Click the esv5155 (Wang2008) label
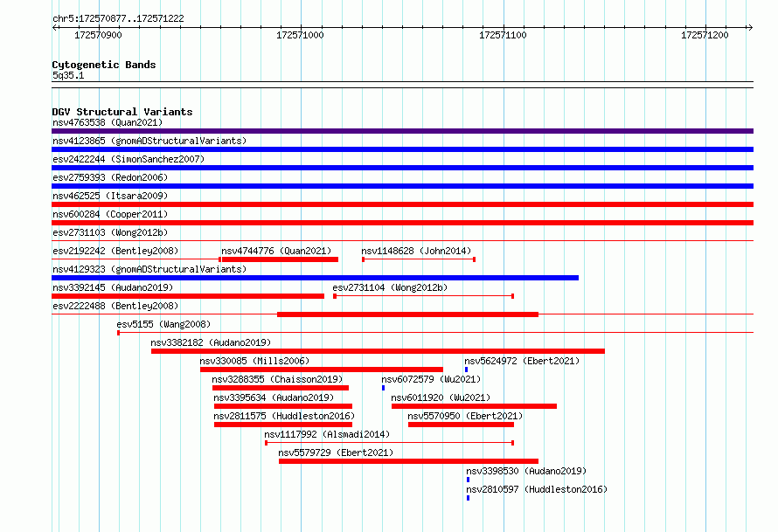Image resolution: width=778 pixels, height=532 pixels. (163, 324)
